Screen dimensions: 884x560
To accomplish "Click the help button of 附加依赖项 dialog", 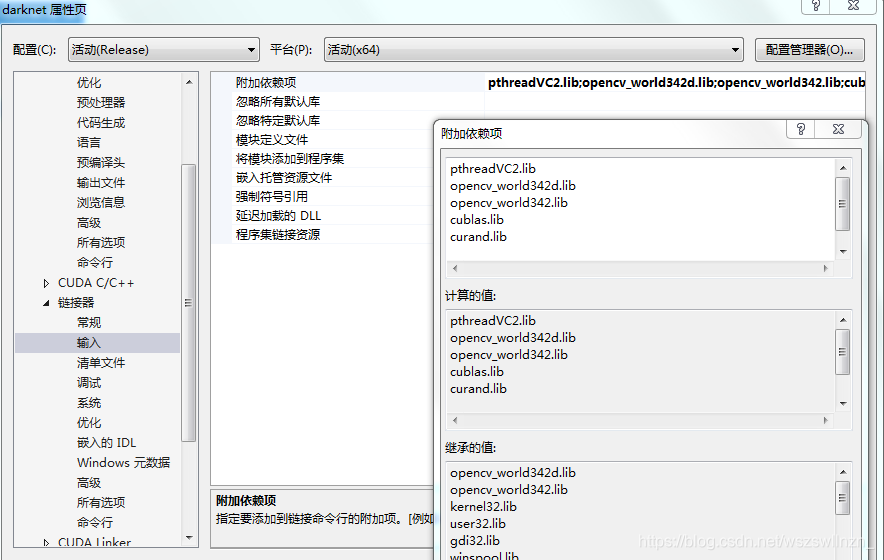I will point(801,129).
